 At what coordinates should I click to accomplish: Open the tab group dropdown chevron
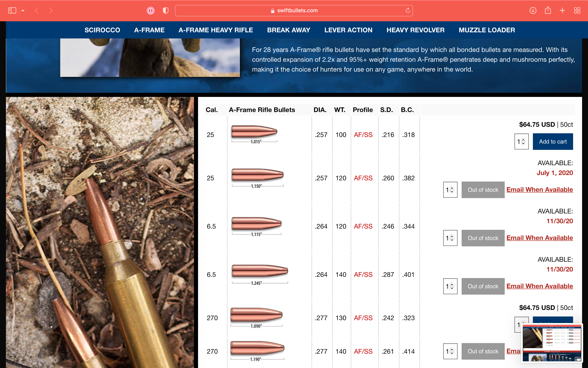(x=23, y=10)
